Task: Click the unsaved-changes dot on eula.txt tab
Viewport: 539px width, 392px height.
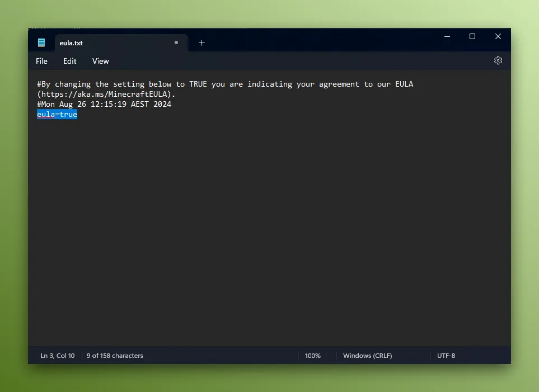Action: [175, 42]
